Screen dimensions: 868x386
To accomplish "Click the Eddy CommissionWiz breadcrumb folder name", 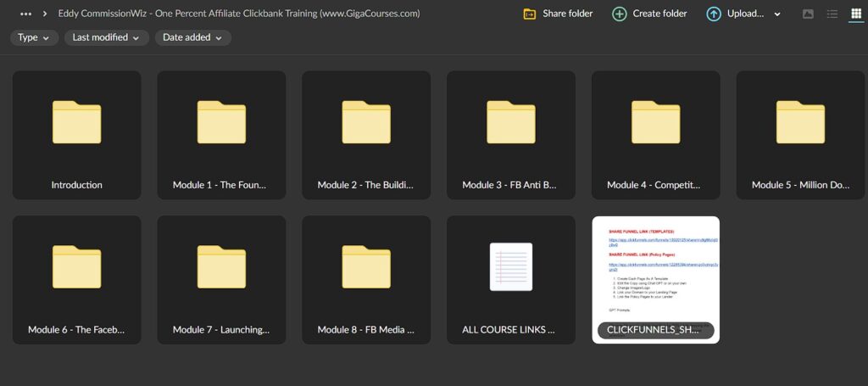I will (x=238, y=14).
